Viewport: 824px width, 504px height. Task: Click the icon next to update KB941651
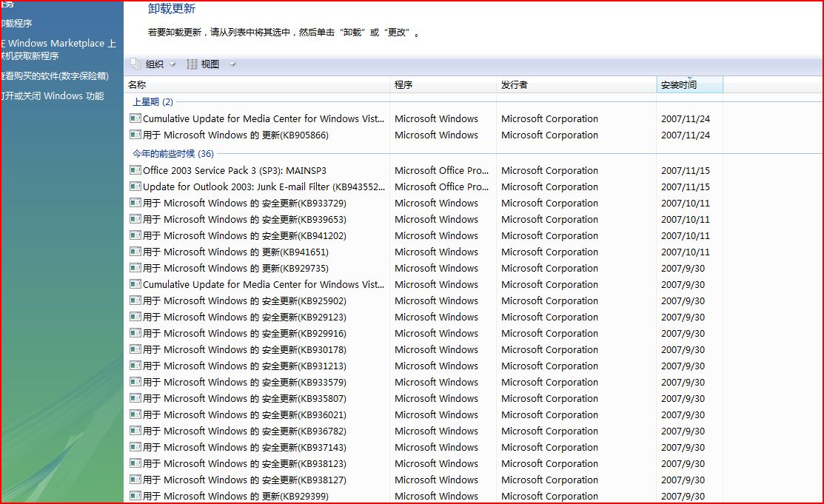click(x=135, y=252)
